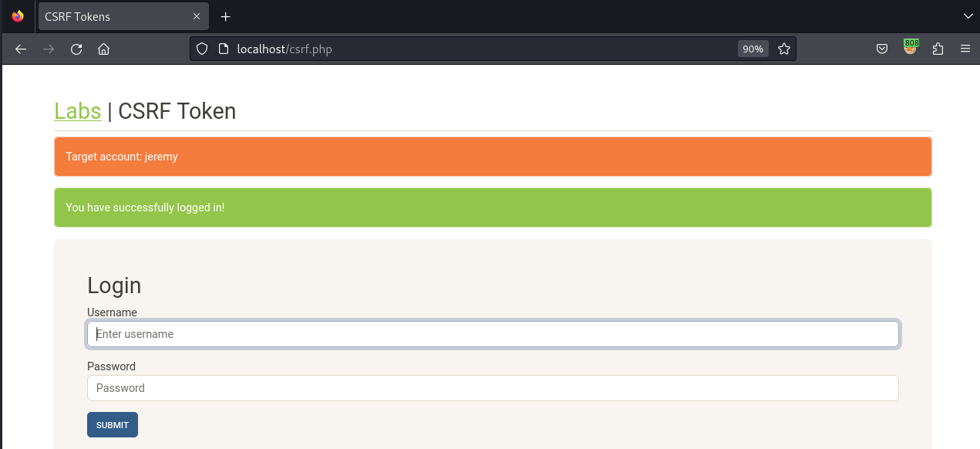Submit the login form
The width and height of the screenshot is (980, 449).
112,424
